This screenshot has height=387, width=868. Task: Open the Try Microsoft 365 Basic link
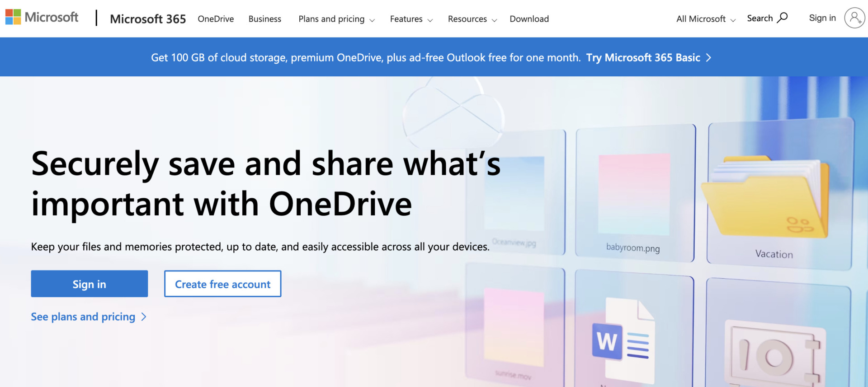coord(649,58)
